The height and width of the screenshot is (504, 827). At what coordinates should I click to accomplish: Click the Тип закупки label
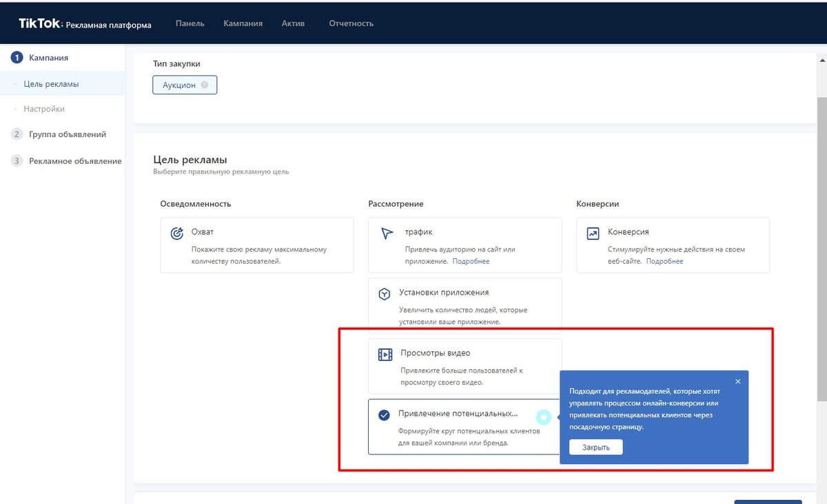pyautogui.click(x=176, y=63)
